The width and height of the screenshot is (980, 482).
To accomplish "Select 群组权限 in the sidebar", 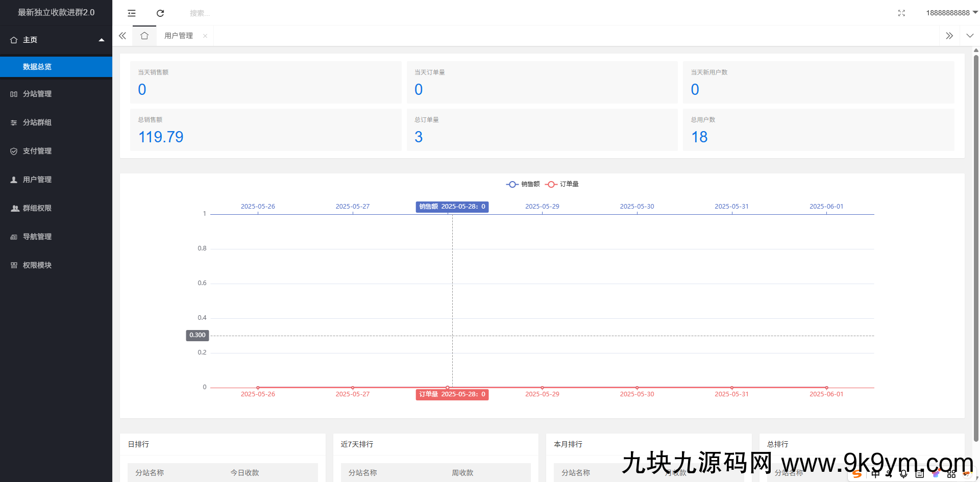I will [14, 208].
